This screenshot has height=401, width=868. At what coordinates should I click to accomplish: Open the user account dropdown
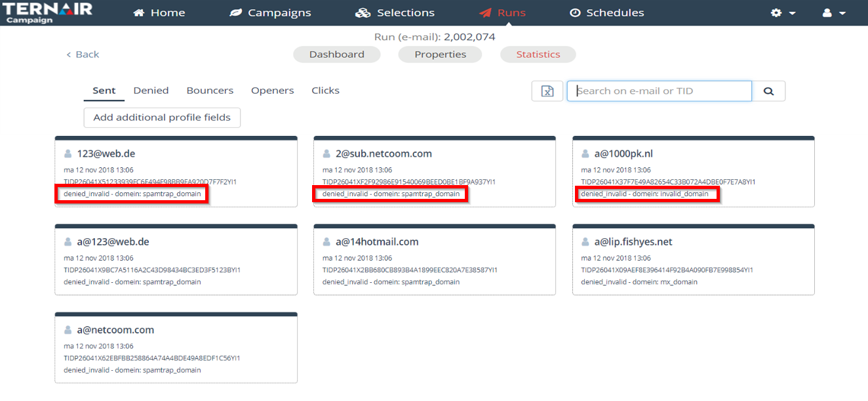(833, 12)
